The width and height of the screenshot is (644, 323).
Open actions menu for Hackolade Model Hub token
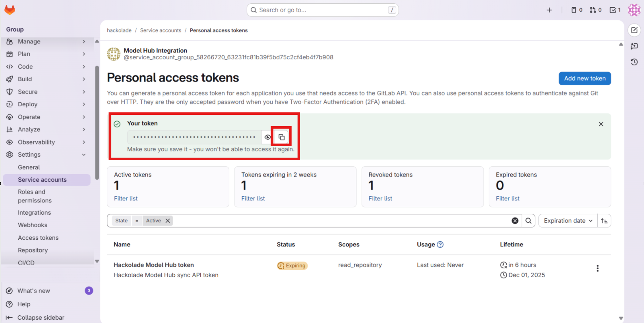597,268
